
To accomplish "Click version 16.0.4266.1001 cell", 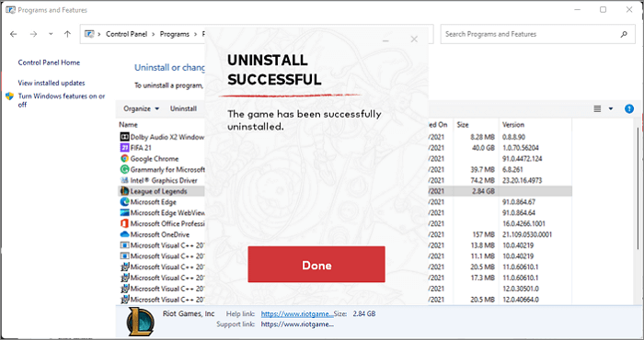I will click(523, 223).
